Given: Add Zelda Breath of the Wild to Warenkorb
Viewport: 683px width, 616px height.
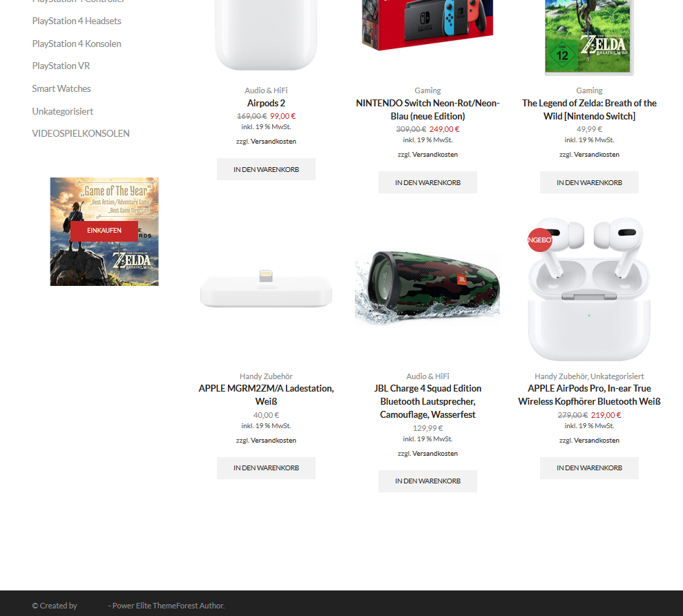Looking at the screenshot, I should click(589, 182).
